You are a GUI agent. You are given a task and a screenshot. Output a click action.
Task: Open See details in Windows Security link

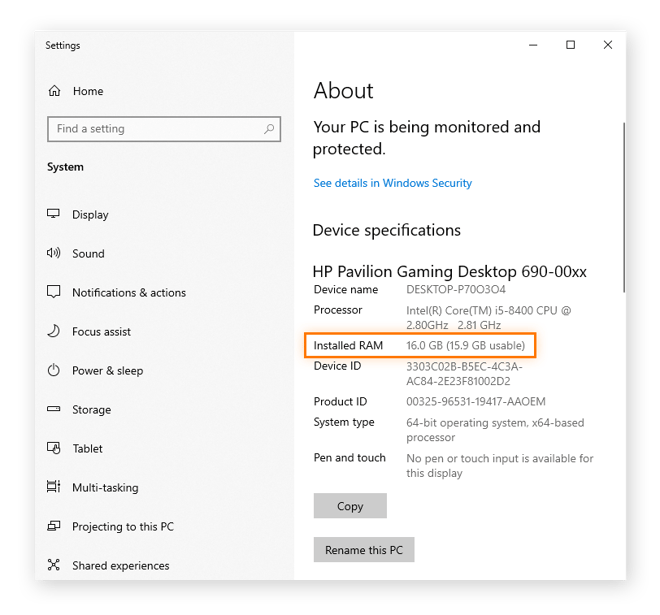tap(392, 183)
